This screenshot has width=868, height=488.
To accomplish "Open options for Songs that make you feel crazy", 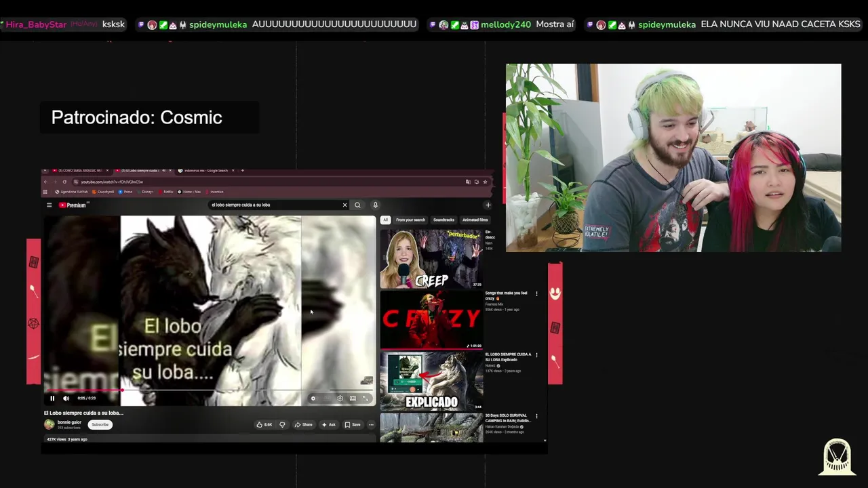I will 536,294.
